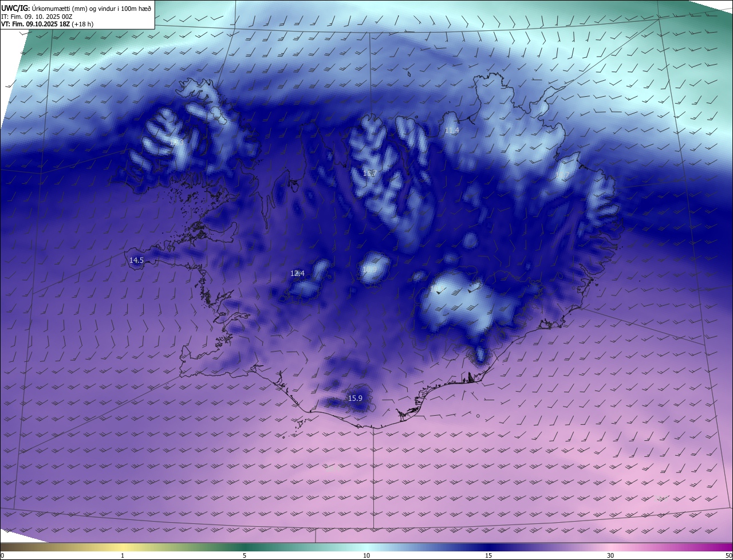The width and height of the screenshot is (733, 560).
Task: Click the 15.9 value label on the map
Action: tap(355, 398)
